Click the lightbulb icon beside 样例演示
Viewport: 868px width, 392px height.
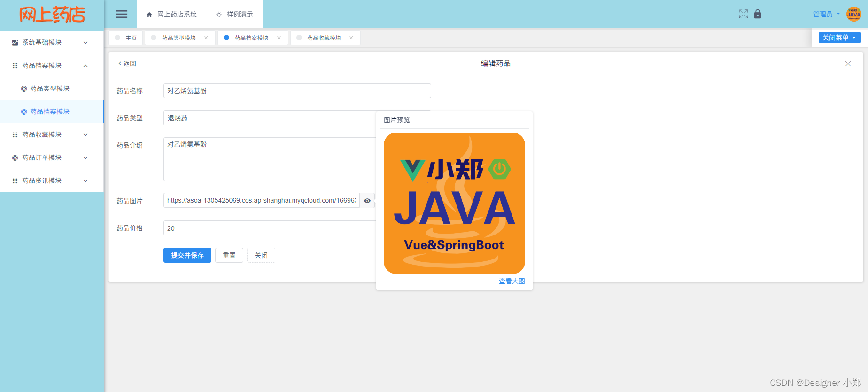tap(219, 15)
